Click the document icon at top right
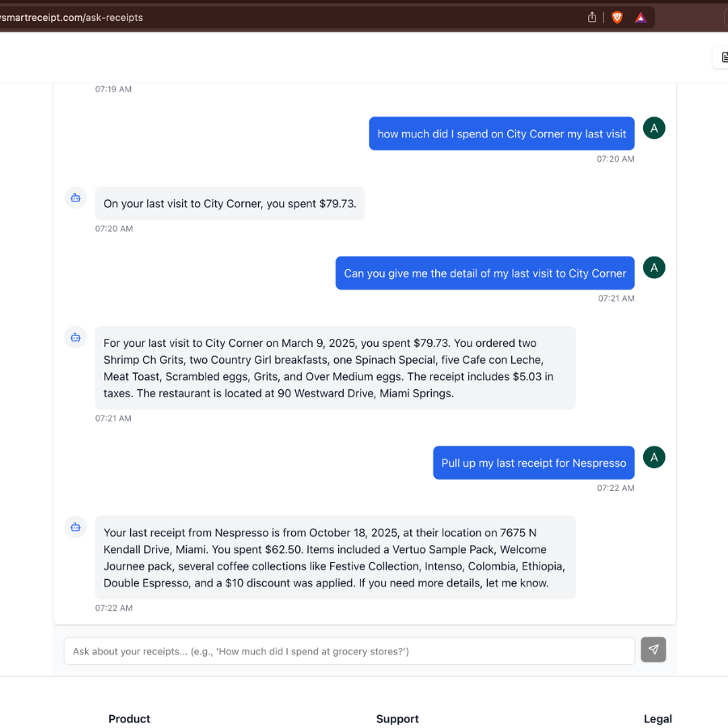The width and height of the screenshot is (728, 728). pyautogui.click(x=723, y=57)
